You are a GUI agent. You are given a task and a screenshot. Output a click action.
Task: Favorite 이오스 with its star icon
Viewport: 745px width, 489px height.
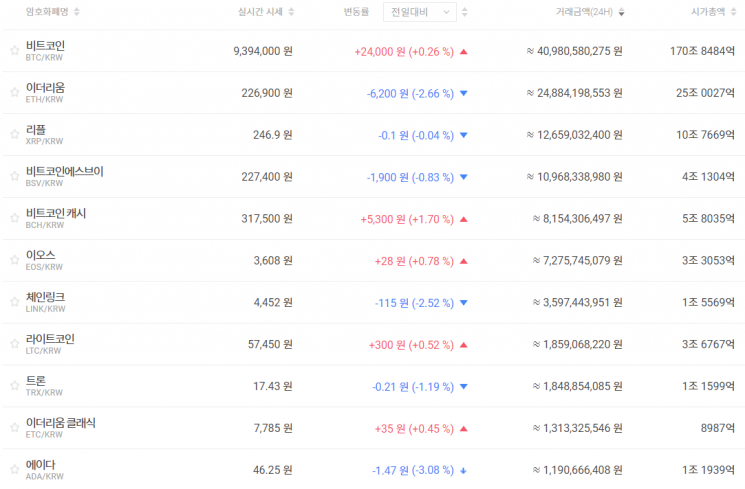pos(15,260)
